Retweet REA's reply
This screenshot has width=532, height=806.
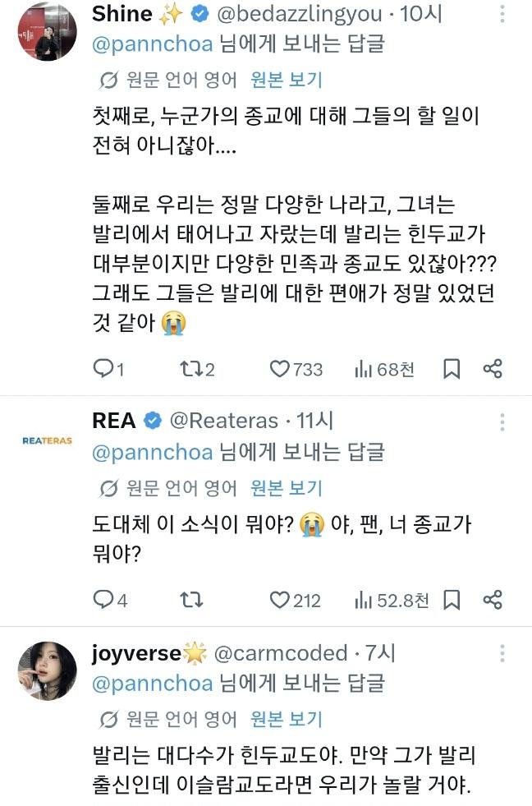[191, 599]
